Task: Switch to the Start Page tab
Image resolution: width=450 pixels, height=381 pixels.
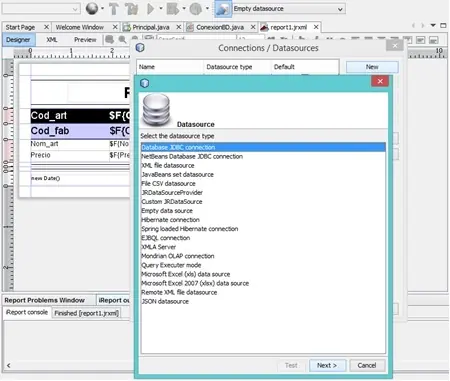Action: click(20, 27)
